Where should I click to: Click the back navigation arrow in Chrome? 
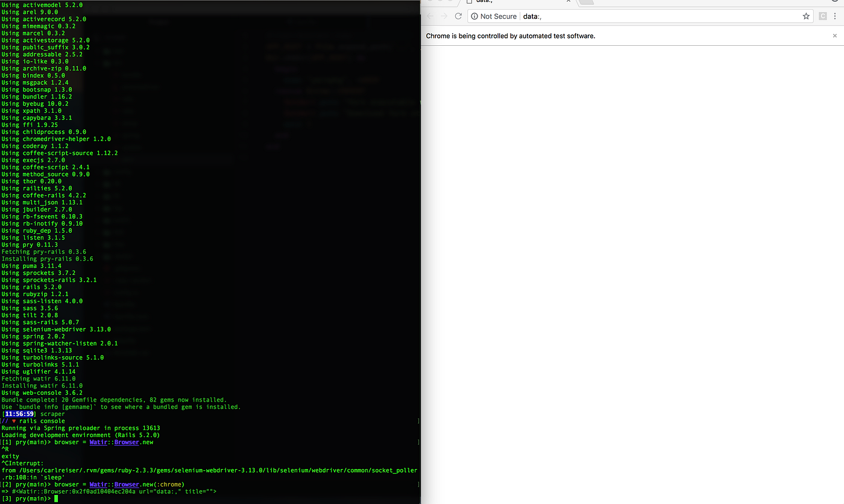[429, 16]
